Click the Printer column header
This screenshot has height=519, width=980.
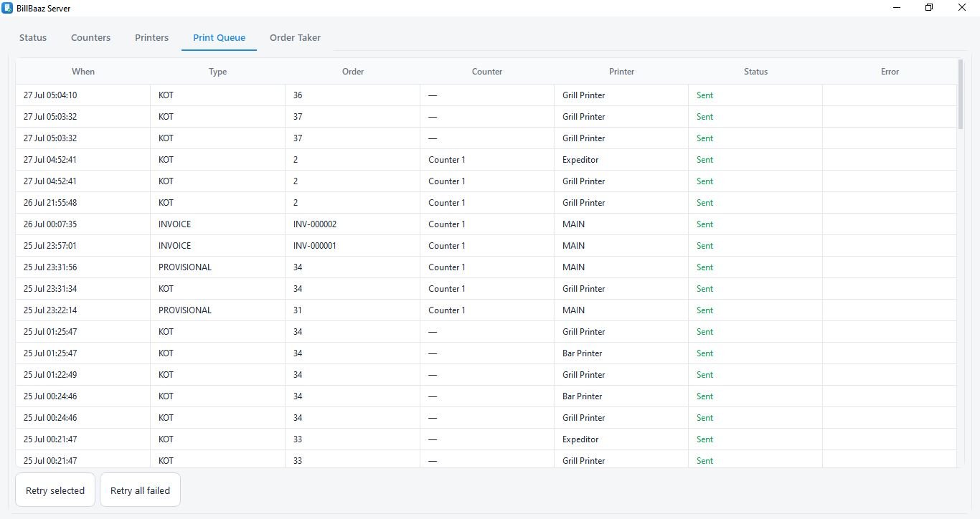(621, 72)
